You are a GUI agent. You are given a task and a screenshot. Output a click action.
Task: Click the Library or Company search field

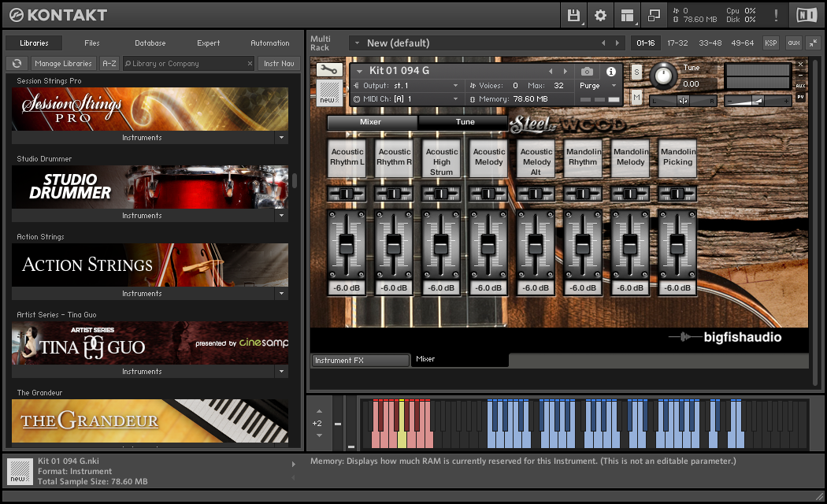[187, 64]
